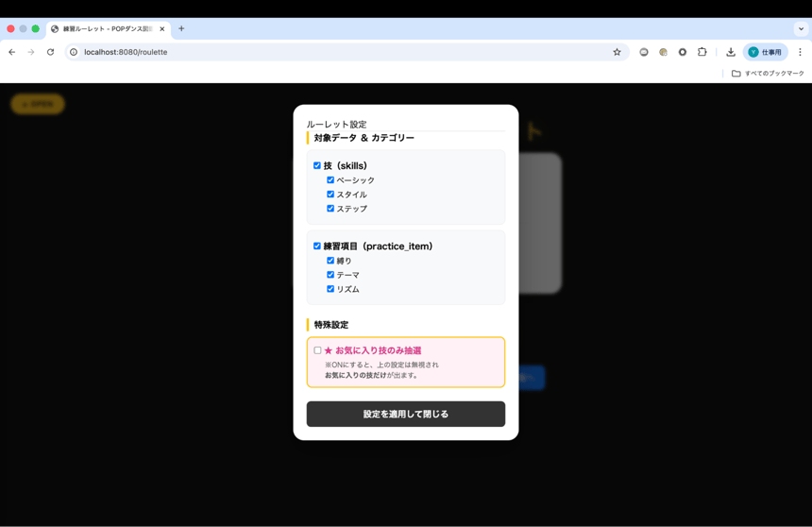Click the dark circular extension icon
Viewport: 812px width, 527px height.
(683, 52)
